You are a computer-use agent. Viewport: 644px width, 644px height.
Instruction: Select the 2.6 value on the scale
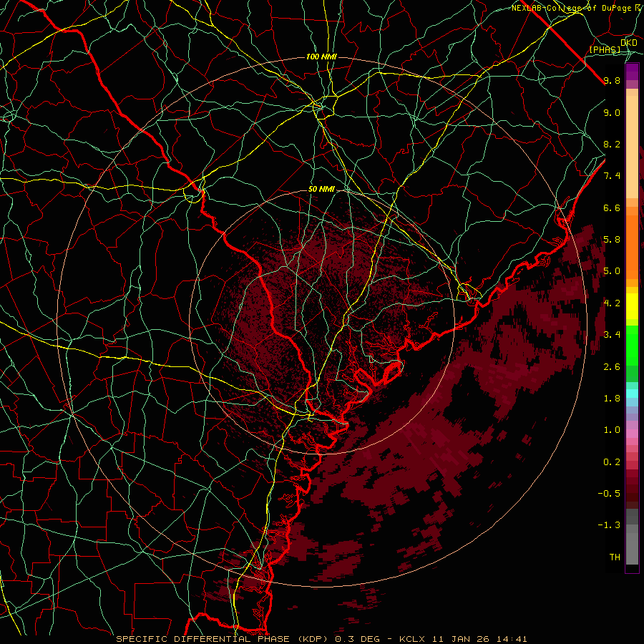[612, 367]
